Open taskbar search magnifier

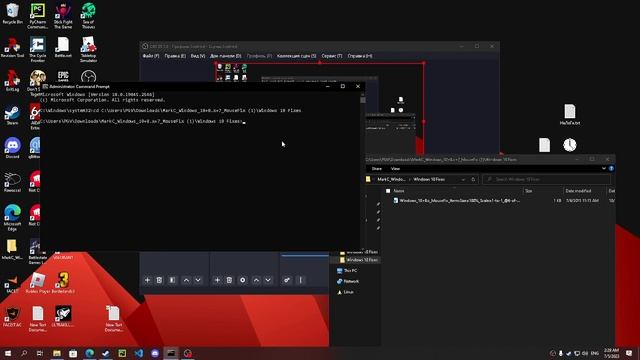click(x=24, y=353)
